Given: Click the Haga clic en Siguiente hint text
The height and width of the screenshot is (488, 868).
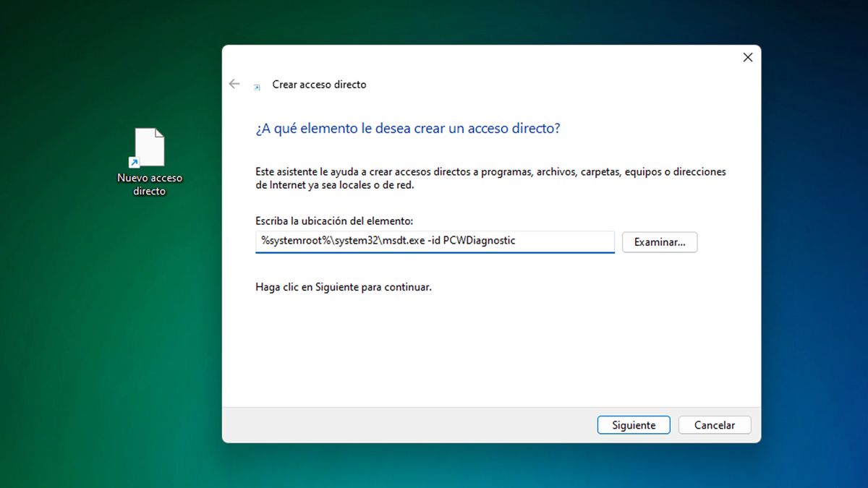Looking at the screenshot, I should [x=343, y=287].
